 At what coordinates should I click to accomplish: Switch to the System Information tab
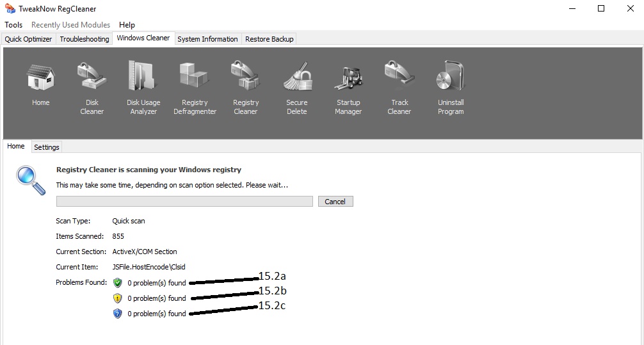[207, 39]
